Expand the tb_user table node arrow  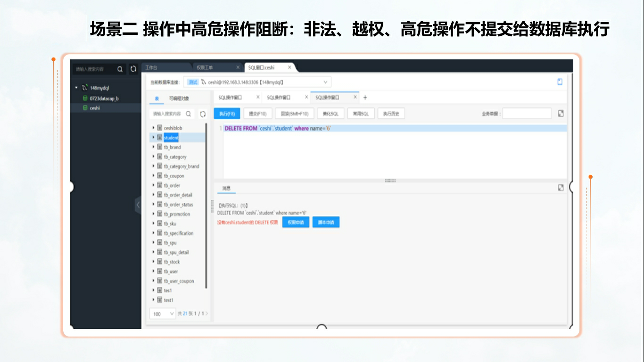154,271
